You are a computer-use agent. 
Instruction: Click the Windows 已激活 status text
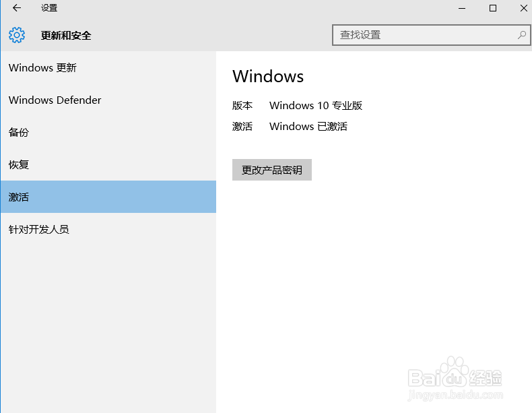308,126
